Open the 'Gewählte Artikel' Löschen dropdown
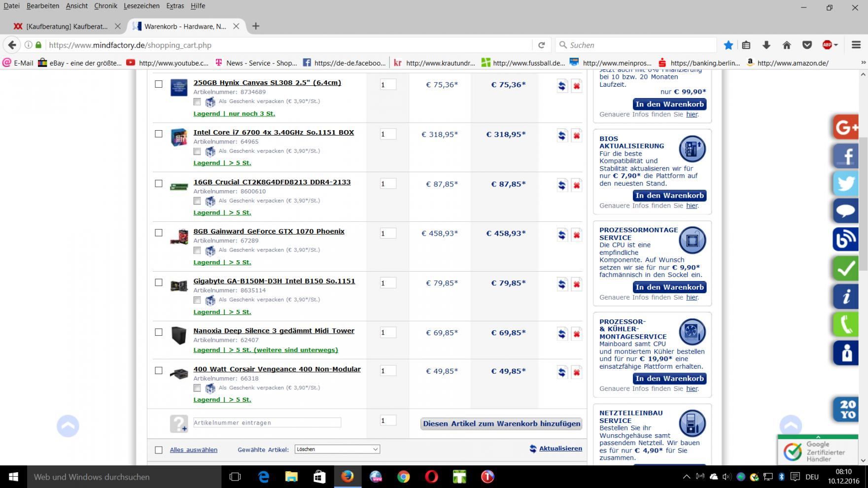Image resolution: width=868 pixels, height=488 pixels. pyautogui.click(x=337, y=449)
